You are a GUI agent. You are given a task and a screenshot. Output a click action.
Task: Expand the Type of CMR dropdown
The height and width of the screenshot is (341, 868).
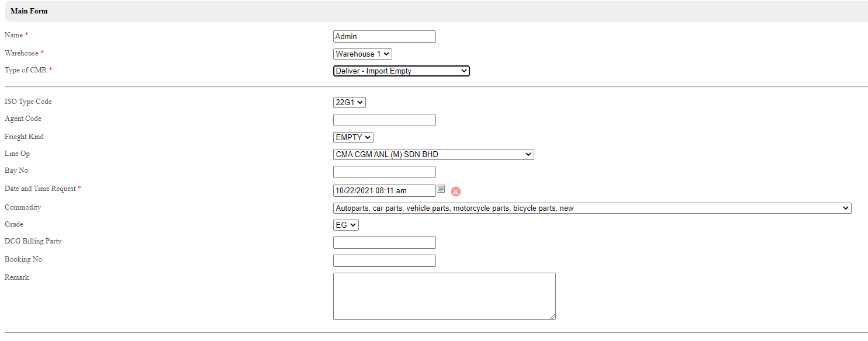coord(401,71)
